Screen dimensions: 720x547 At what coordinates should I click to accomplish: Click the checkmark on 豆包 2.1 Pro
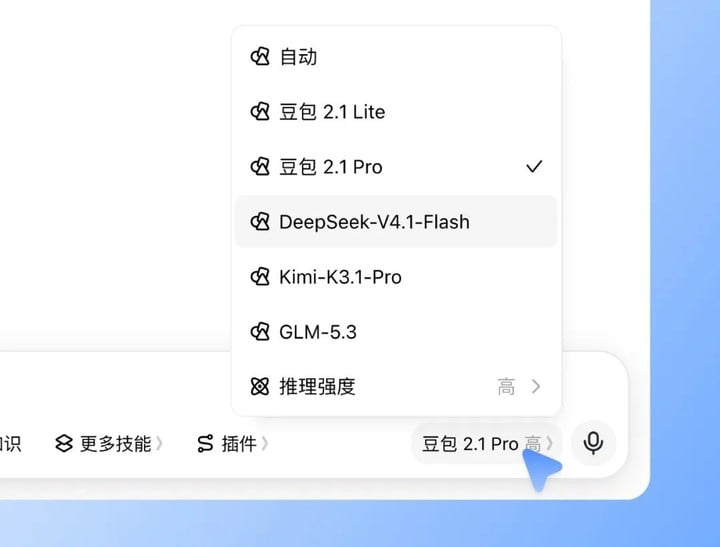(x=534, y=166)
